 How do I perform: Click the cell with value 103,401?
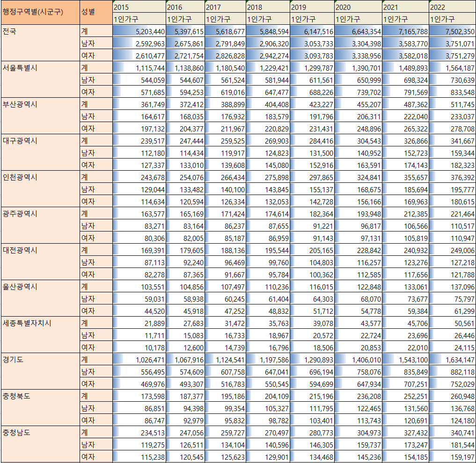(x=312, y=420)
